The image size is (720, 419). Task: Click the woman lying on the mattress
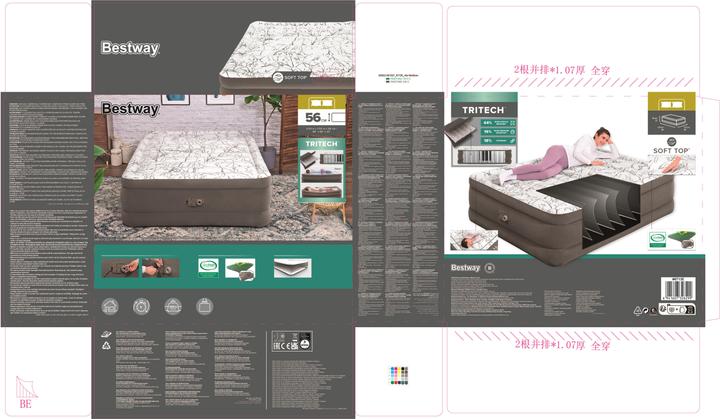coord(558,155)
